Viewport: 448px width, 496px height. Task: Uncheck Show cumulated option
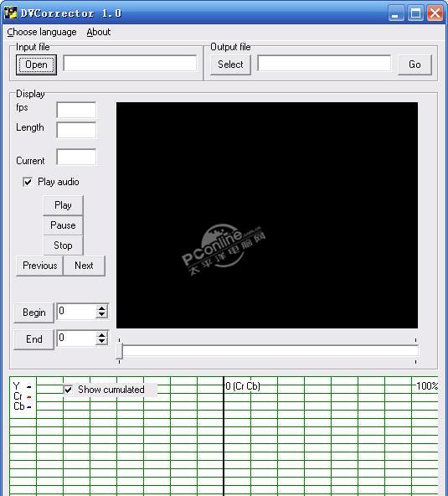click(69, 390)
